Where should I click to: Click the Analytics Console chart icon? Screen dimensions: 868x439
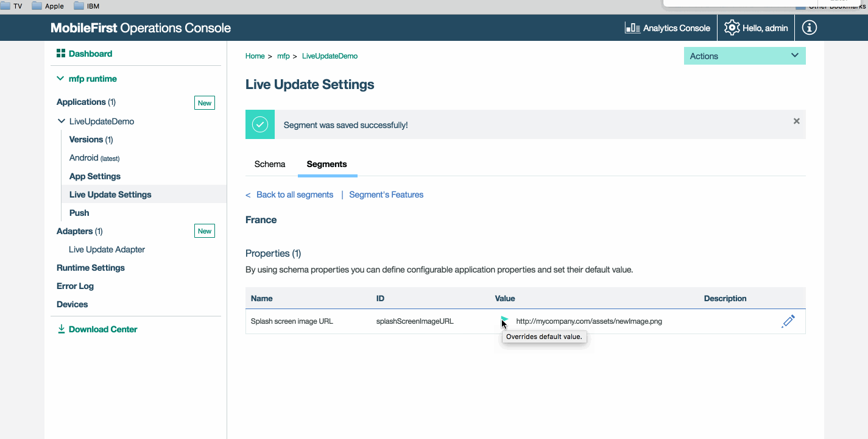point(632,28)
